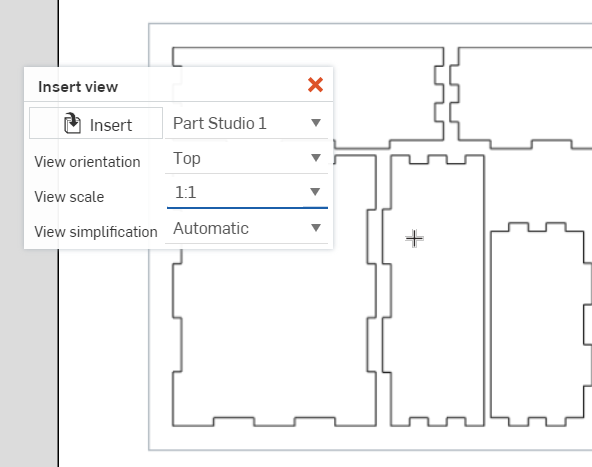This screenshot has width=592, height=467.
Task: Expand the 1:1 scale options arrow
Action: tap(315, 192)
